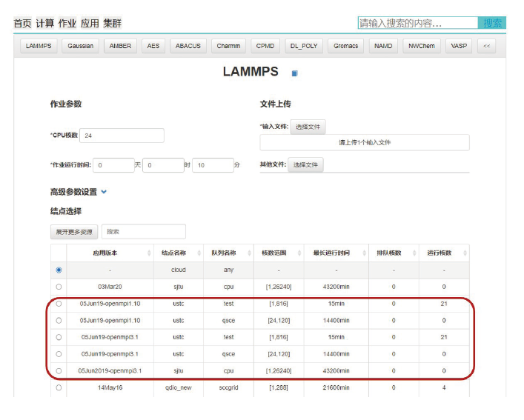Switch to the Gromacs application tab
Viewport: 524px width, 420px height.
click(346, 46)
